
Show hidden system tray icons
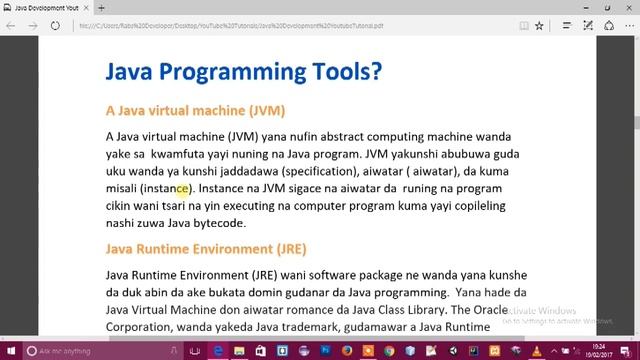(x=554, y=351)
